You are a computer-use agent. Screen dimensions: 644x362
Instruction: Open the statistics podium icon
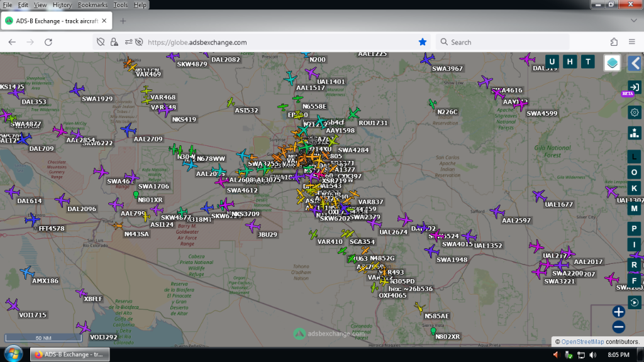click(634, 133)
